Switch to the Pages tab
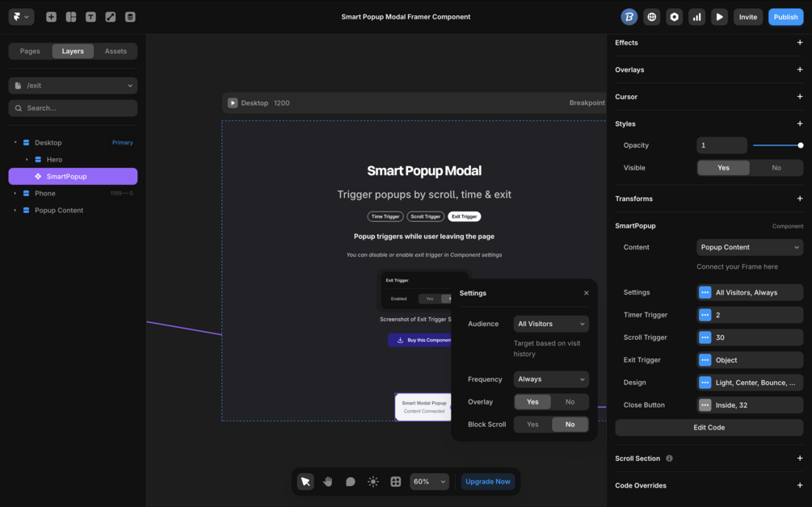 click(30, 51)
